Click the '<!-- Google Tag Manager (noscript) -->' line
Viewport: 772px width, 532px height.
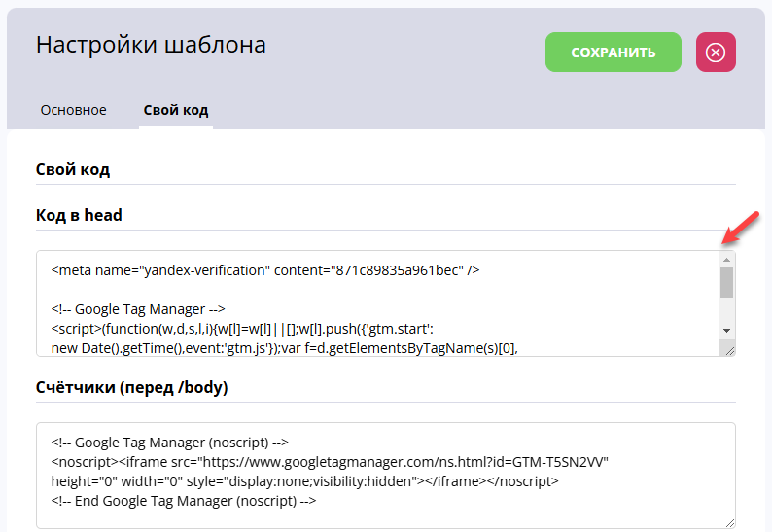click(x=170, y=443)
